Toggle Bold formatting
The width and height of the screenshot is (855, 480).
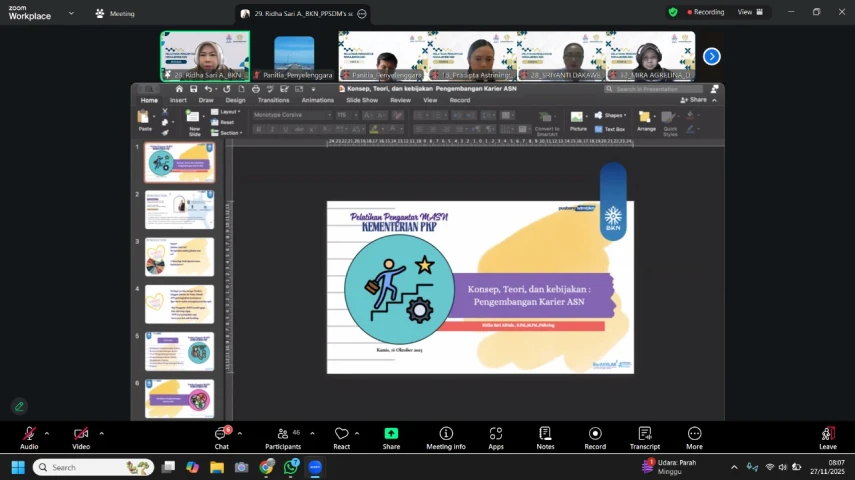click(258, 129)
